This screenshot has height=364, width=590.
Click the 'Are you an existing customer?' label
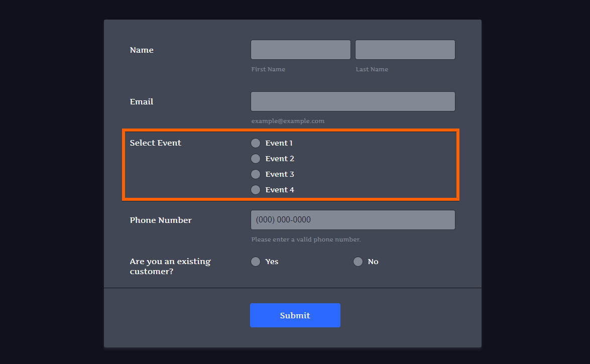tap(170, 267)
